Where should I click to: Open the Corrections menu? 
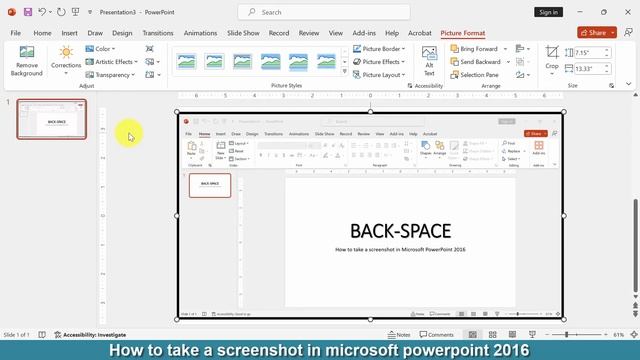(66, 61)
